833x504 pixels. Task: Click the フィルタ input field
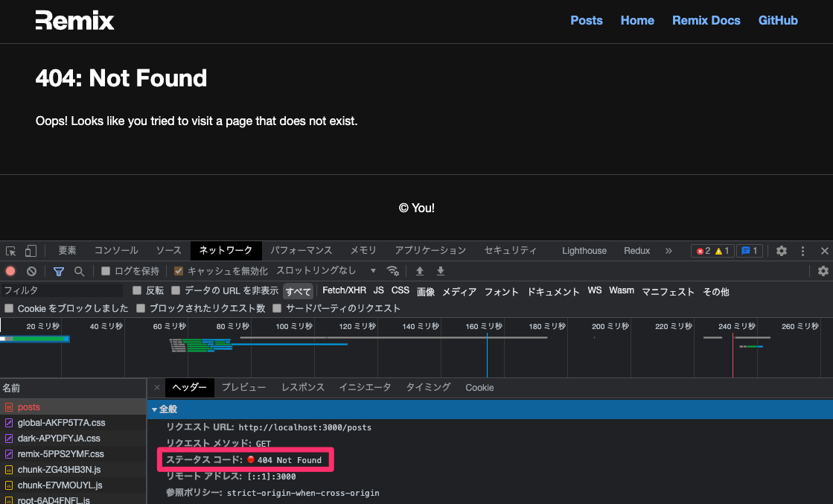click(62, 290)
